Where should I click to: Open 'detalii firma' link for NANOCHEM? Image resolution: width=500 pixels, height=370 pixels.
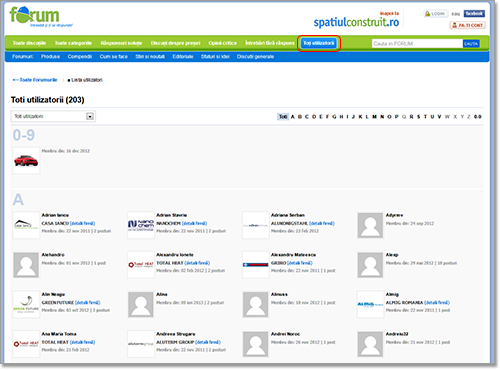click(x=194, y=223)
